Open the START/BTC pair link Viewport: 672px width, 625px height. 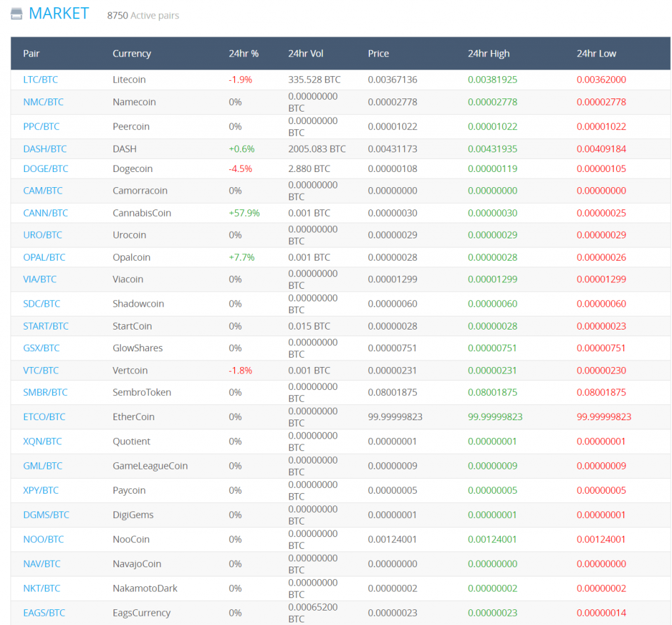[46, 326]
